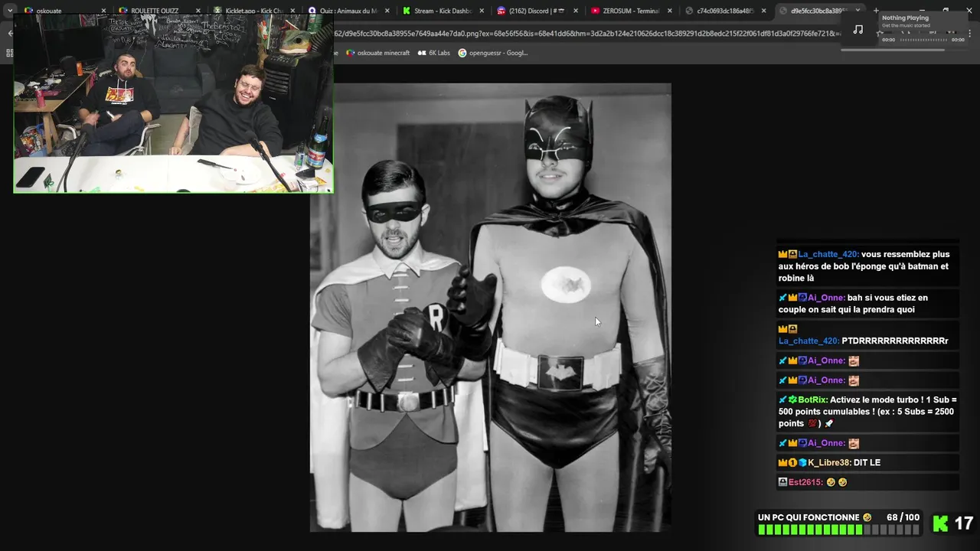This screenshot has height=551, width=980.
Task: Click the Nothing Playing media title
Action: coord(905,18)
